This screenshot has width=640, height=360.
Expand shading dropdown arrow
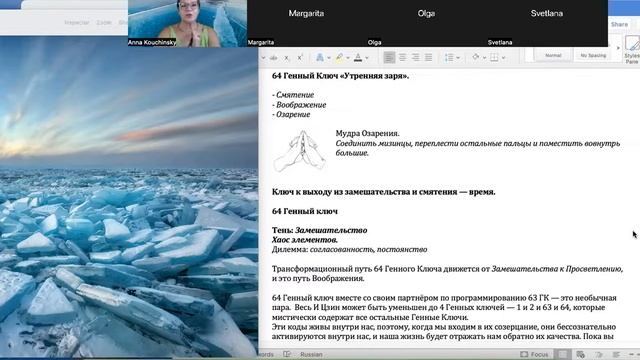point(484,58)
